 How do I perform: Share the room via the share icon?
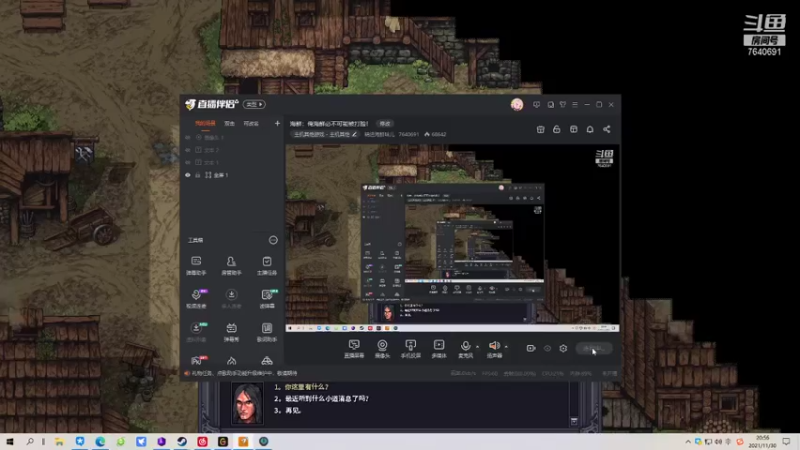pos(607,130)
